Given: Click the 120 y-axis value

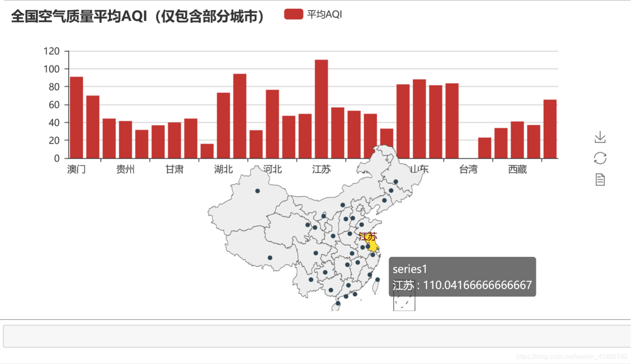Looking at the screenshot, I should point(51,51).
